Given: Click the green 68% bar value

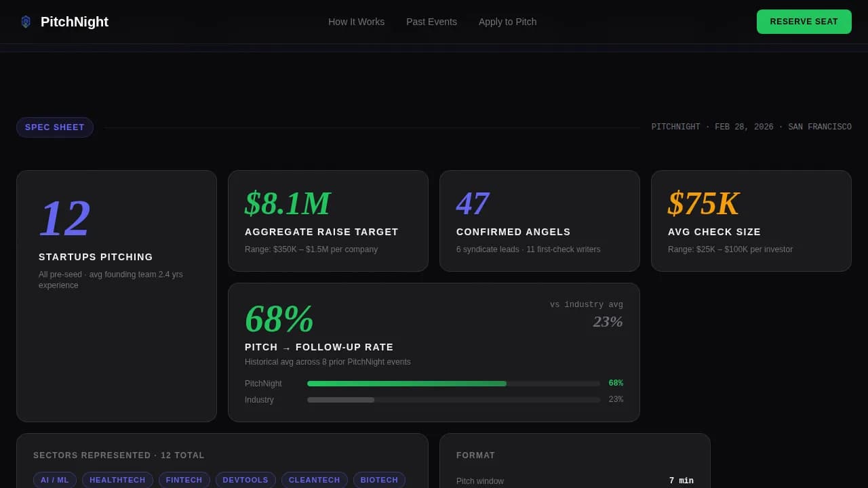Looking at the screenshot, I should (616, 384).
